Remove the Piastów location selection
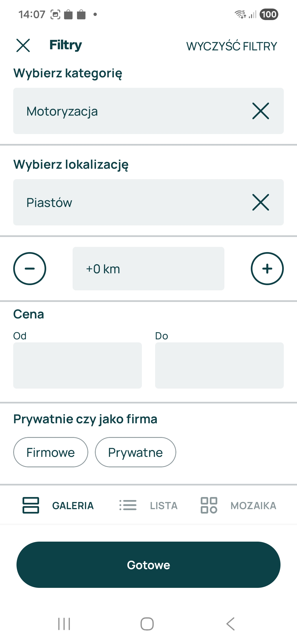The image size is (297, 644). tap(260, 203)
